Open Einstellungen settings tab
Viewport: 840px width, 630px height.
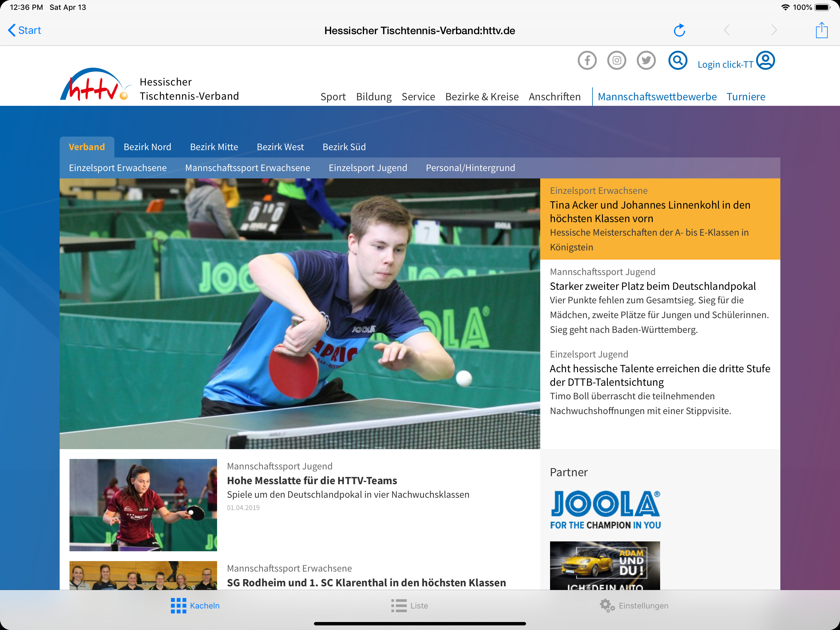tap(634, 606)
